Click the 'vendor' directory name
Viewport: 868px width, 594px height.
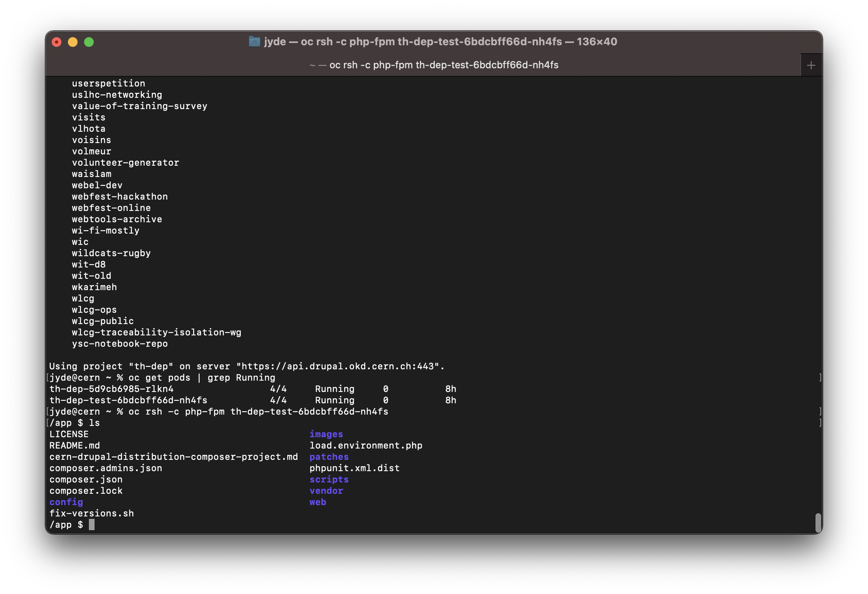(x=326, y=491)
